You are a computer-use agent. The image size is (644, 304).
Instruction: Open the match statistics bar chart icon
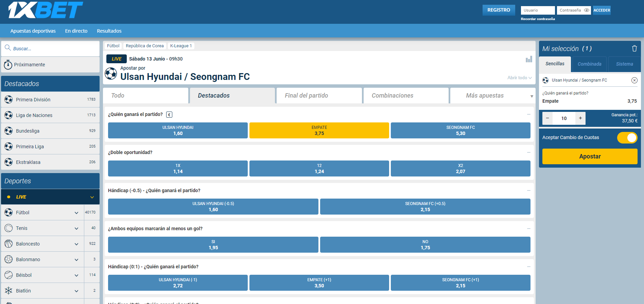[x=529, y=59]
